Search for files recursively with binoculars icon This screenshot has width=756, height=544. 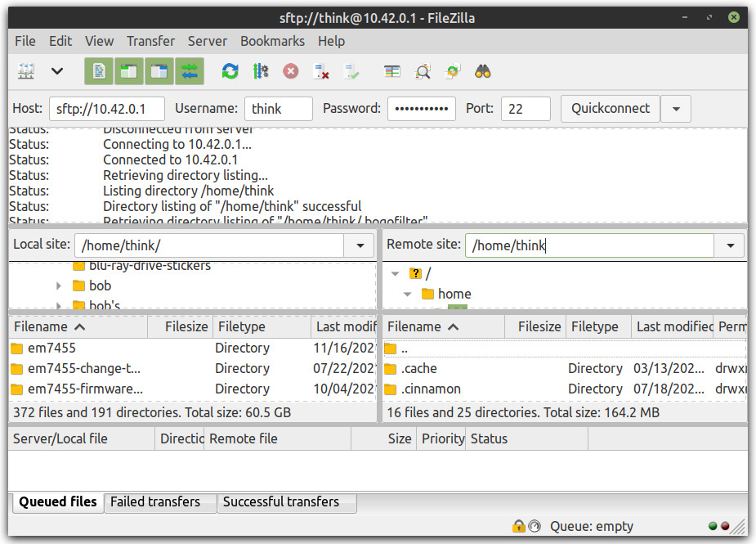point(483,71)
